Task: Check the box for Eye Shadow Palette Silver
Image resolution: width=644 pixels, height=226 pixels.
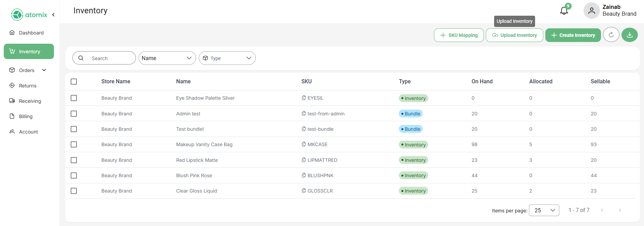Action: coord(74,98)
